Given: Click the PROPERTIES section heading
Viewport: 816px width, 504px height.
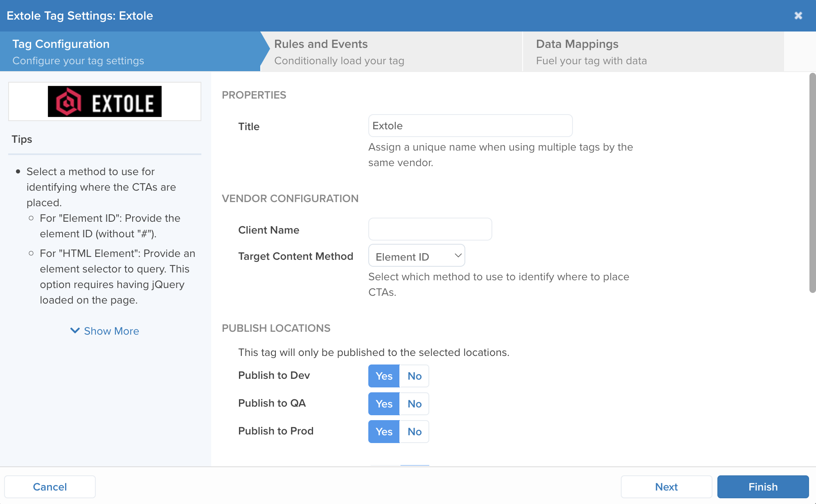Looking at the screenshot, I should (254, 95).
